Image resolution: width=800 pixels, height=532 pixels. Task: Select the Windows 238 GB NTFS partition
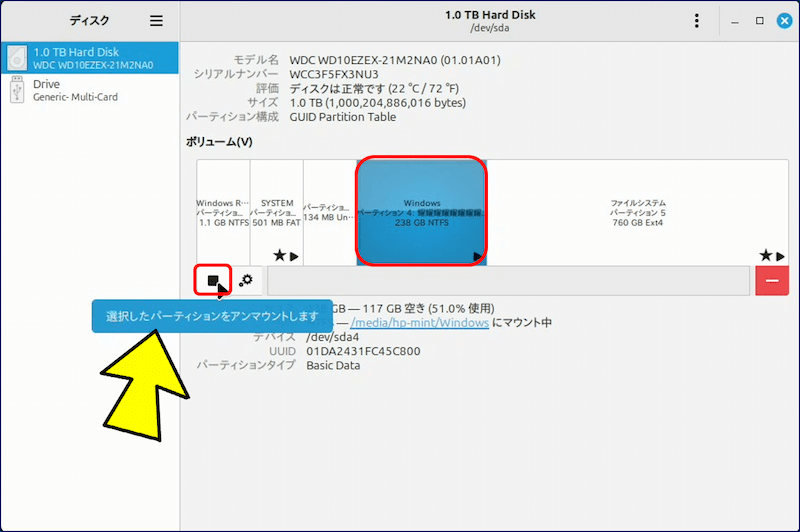coord(421,212)
